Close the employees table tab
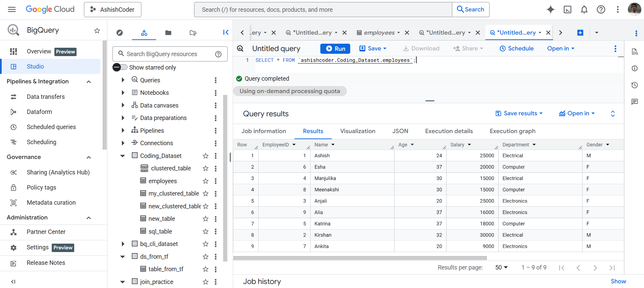The height and width of the screenshot is (288, 644). 407,33
